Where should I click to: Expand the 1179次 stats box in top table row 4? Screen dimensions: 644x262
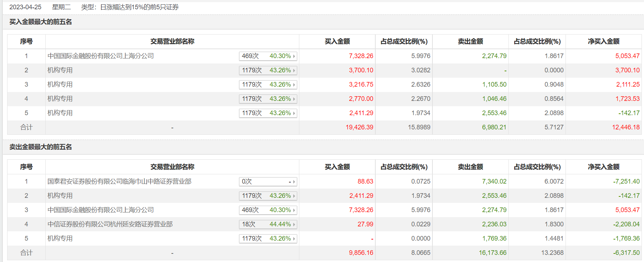coord(268,99)
